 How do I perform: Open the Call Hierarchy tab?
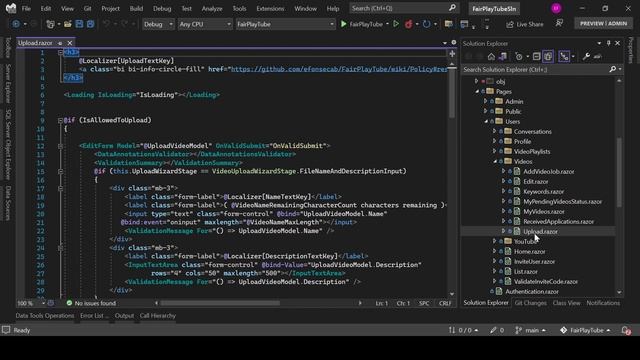(x=158, y=316)
